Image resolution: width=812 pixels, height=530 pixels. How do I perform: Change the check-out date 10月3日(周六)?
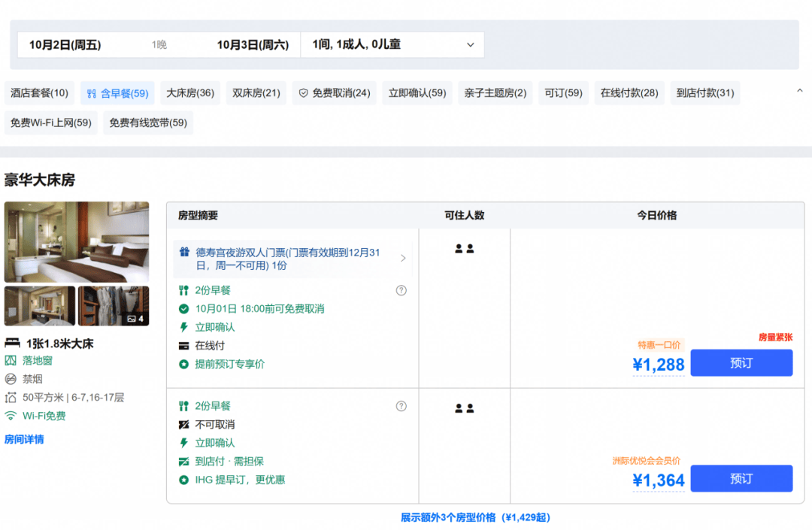tap(253, 45)
